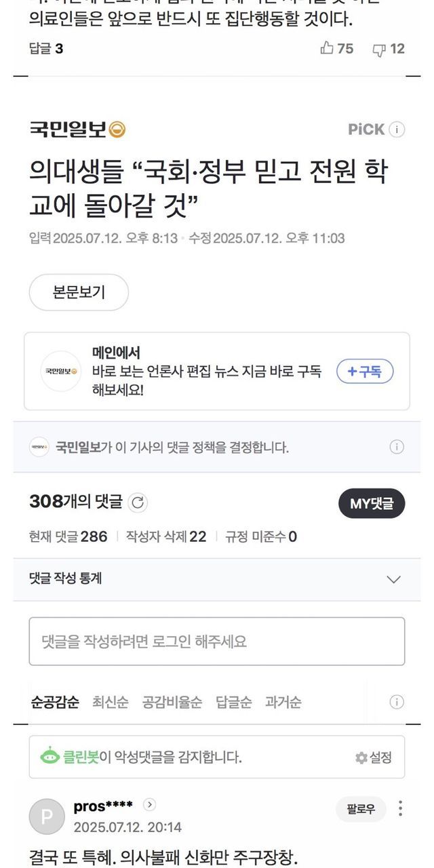The image size is (434, 868).
Task: Sort comments by 답글순
Action: click(x=233, y=702)
